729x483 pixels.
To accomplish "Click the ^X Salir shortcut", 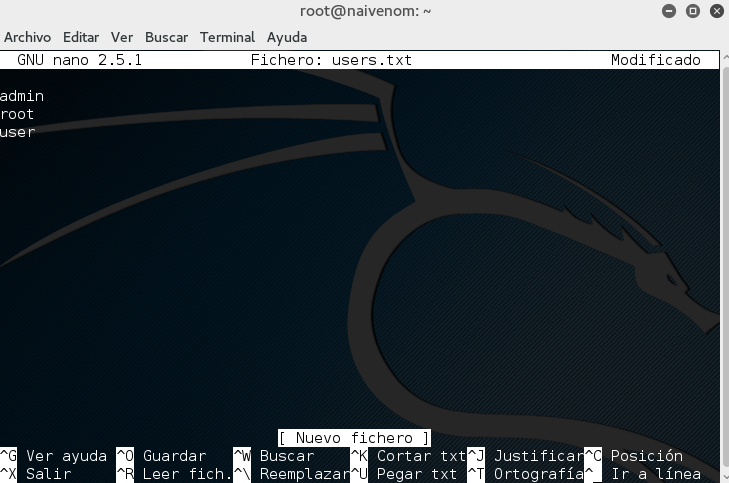I will coord(36,474).
